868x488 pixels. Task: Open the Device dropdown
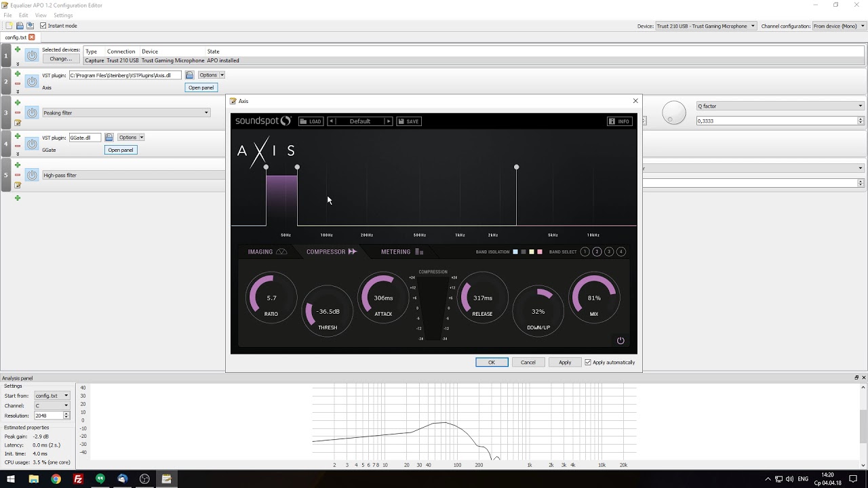coord(706,26)
